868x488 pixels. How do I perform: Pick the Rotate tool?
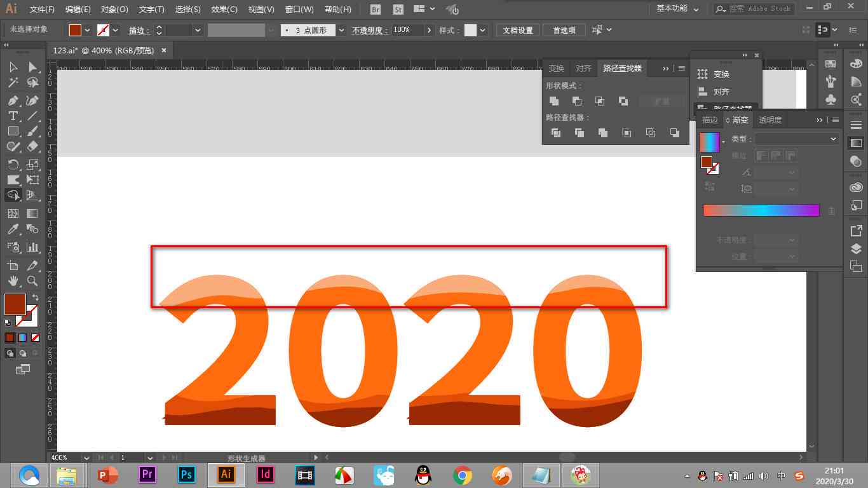coord(13,165)
